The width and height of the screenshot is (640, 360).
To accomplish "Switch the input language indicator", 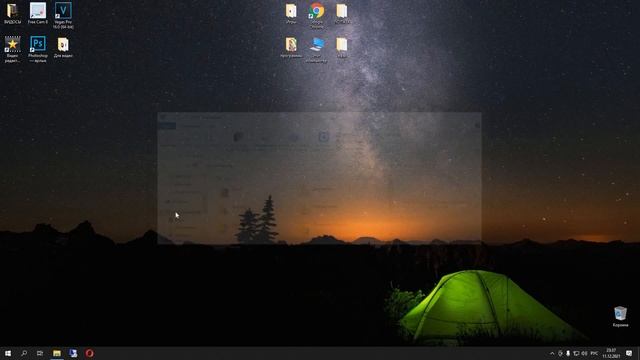I will (594, 353).
